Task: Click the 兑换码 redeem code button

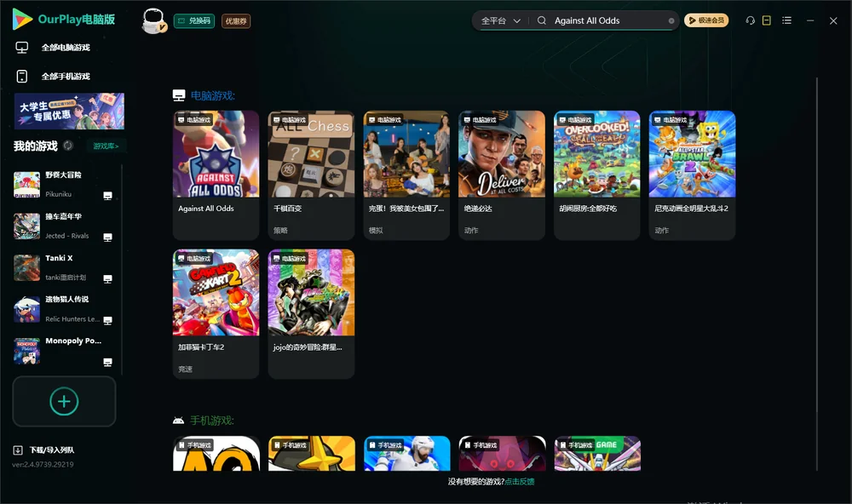Action: click(x=194, y=20)
